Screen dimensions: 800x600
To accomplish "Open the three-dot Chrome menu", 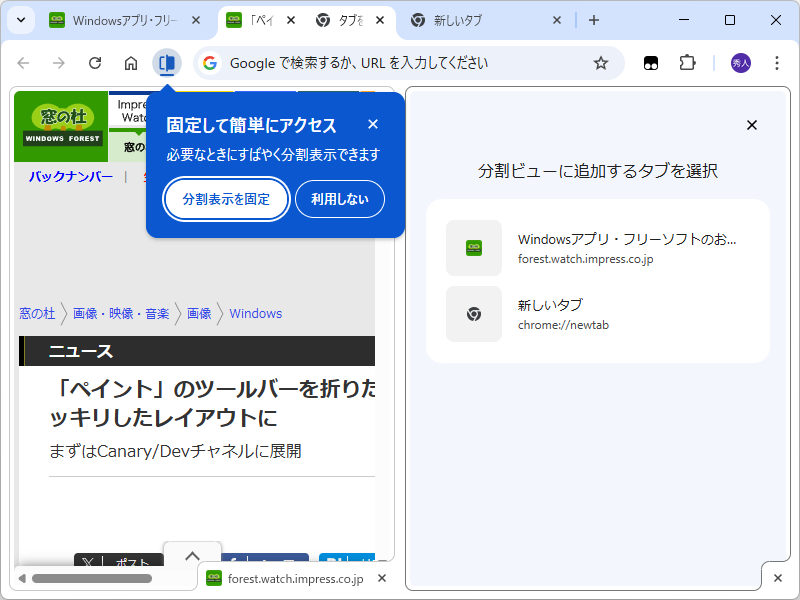I will (777, 62).
